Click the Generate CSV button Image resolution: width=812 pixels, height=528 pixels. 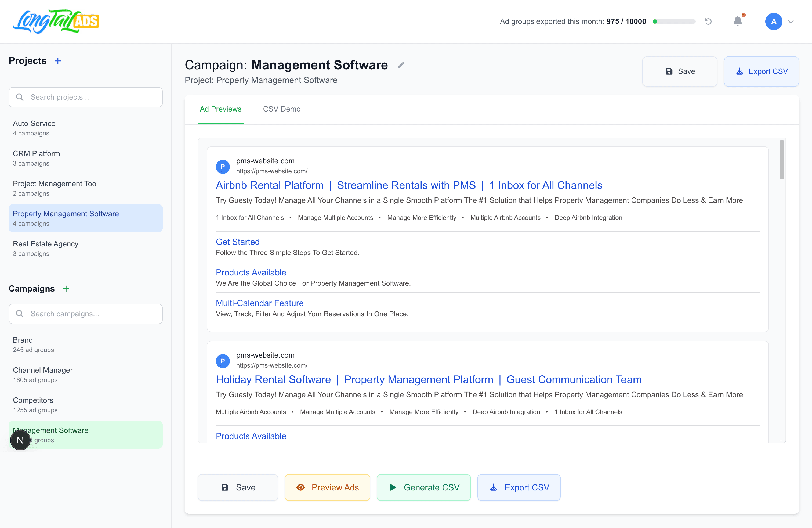point(424,487)
